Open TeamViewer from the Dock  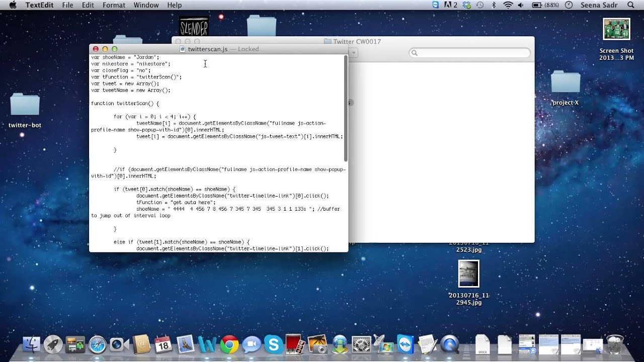click(x=405, y=344)
